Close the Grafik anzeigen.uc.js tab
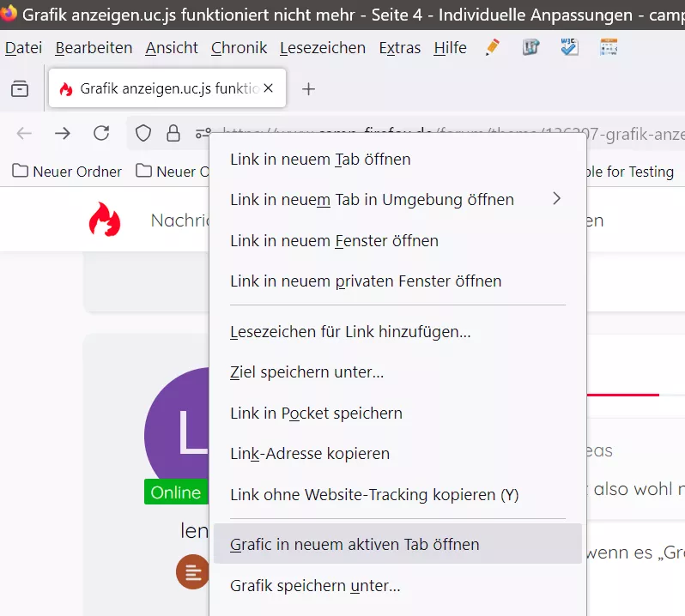The width and height of the screenshot is (685, 616). 268,88
